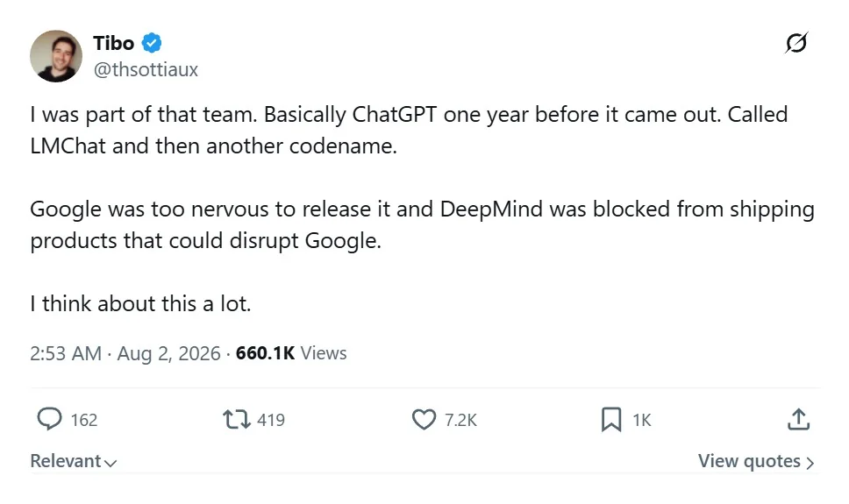Open the View quotes link
Viewport: 849px width, 504px height.
(x=756, y=461)
